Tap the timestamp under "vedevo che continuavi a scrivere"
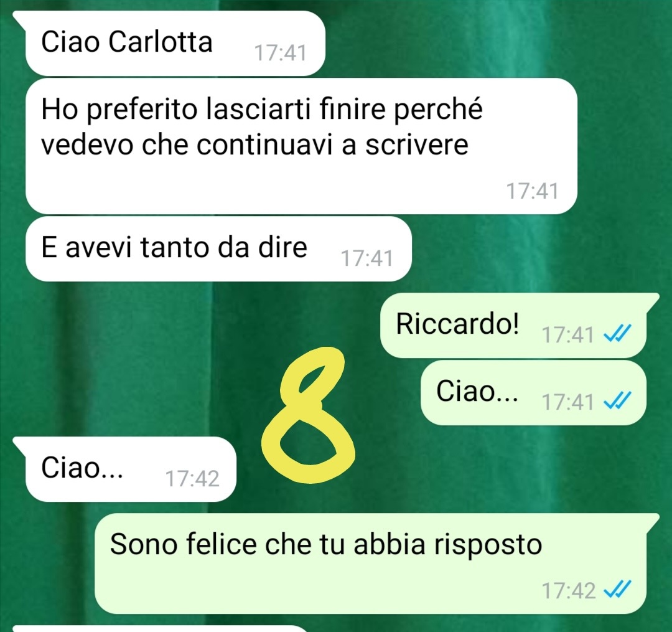 click(532, 191)
